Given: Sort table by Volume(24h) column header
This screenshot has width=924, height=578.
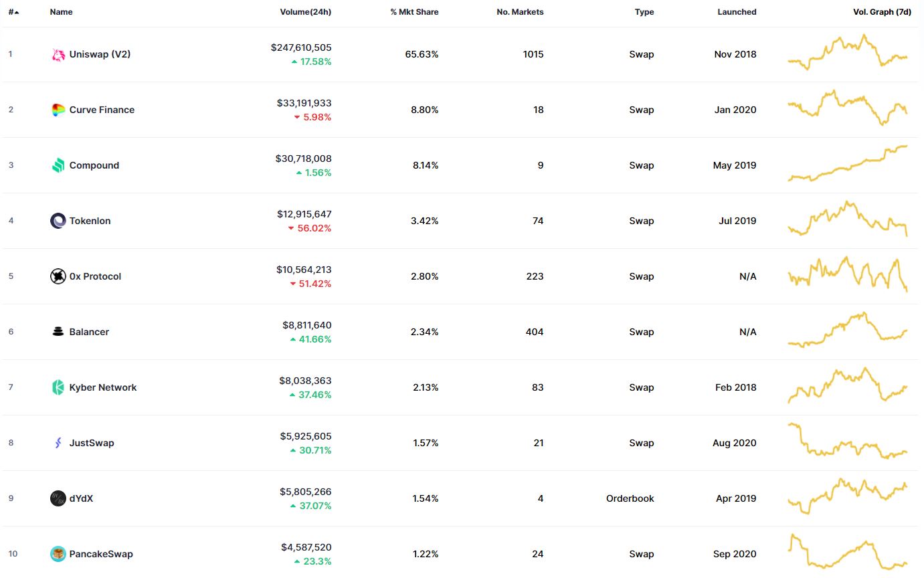Looking at the screenshot, I should [305, 12].
